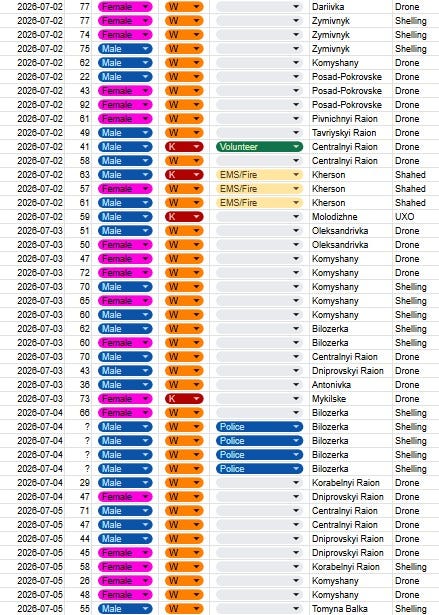Click the age 41 cell
The image size is (439, 615).
pos(78,147)
